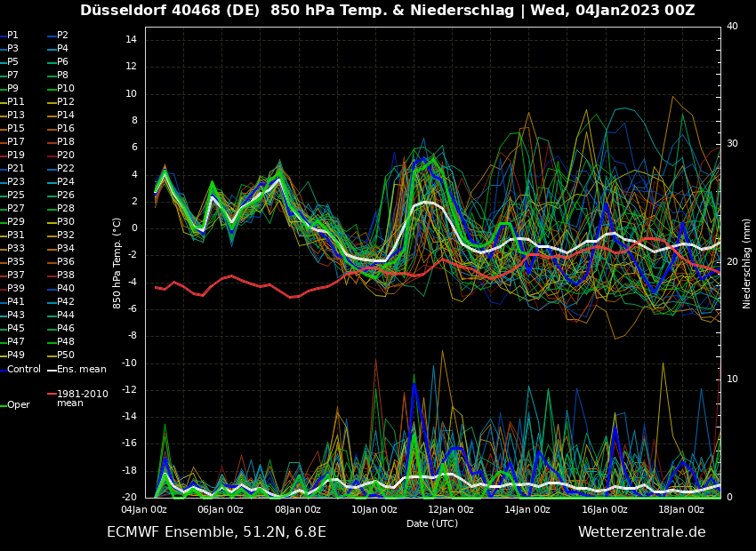Image resolution: width=756 pixels, height=551 pixels.
Task: Select the Oper legend entry
Action: coord(19,405)
